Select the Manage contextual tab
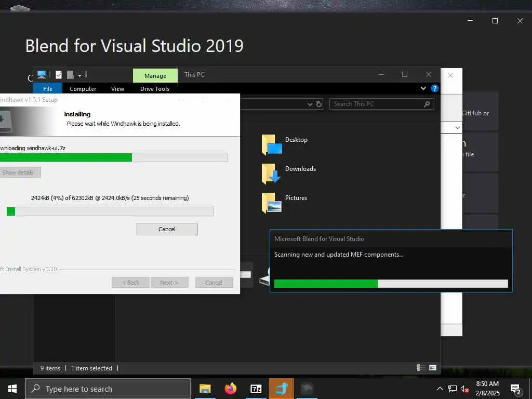 [155, 76]
